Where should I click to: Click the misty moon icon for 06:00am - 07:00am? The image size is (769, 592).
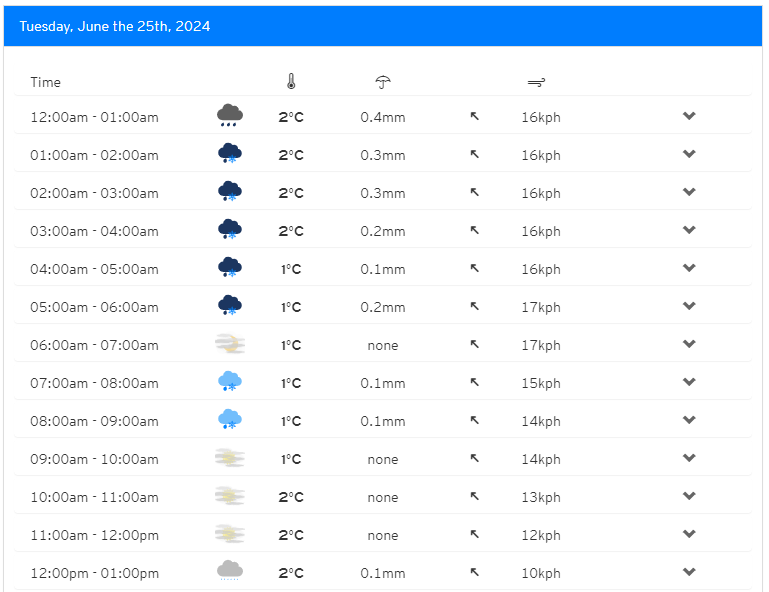(230, 344)
